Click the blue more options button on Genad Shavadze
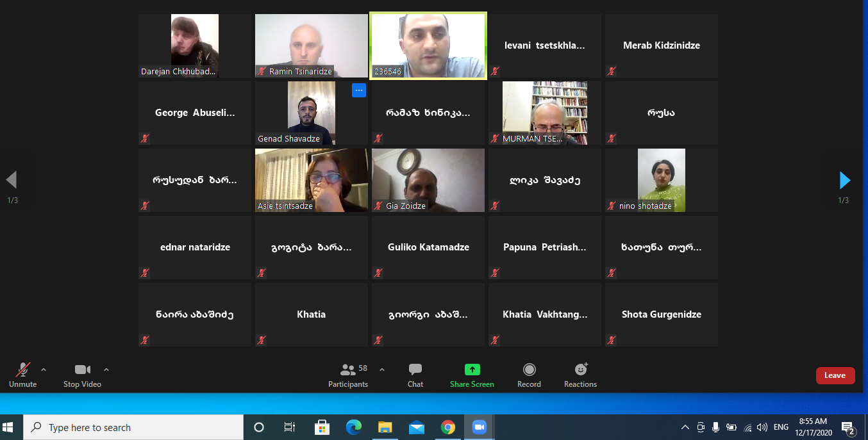The image size is (868, 440). [358, 90]
